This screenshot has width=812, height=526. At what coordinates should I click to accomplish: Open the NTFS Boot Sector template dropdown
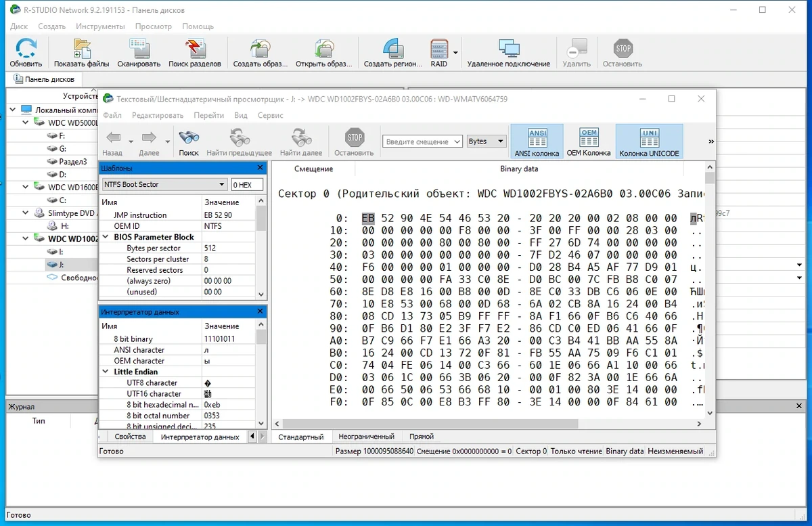[x=222, y=184]
